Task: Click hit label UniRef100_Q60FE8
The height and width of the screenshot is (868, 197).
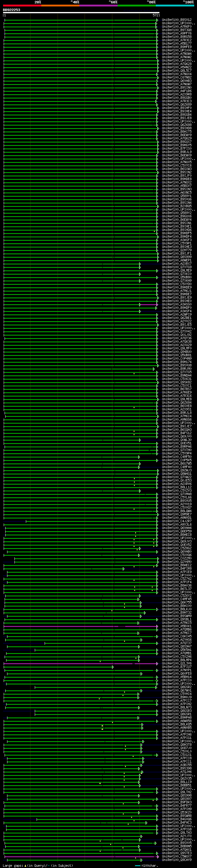Action: (x=177, y=674)
